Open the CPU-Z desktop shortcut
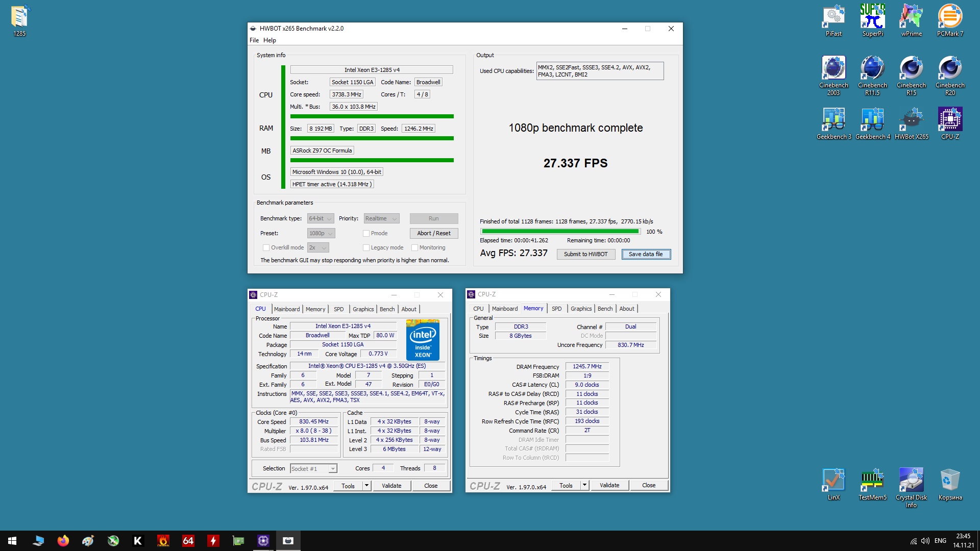 (950, 123)
